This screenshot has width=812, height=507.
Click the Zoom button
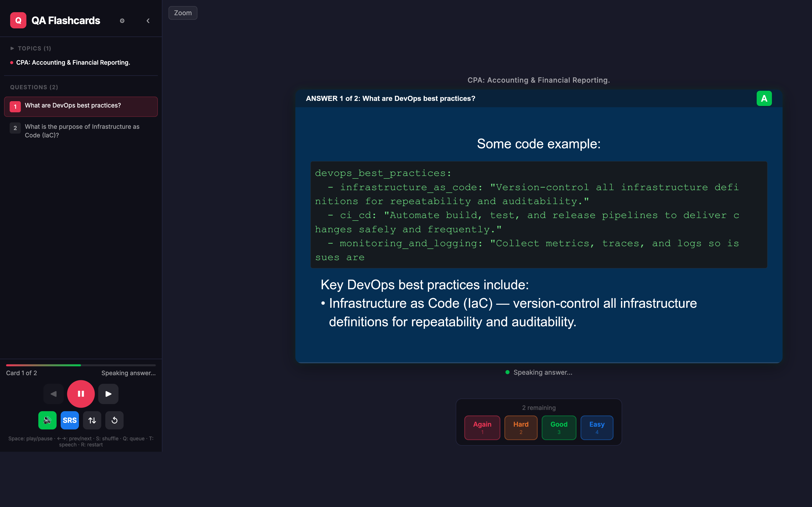click(182, 13)
